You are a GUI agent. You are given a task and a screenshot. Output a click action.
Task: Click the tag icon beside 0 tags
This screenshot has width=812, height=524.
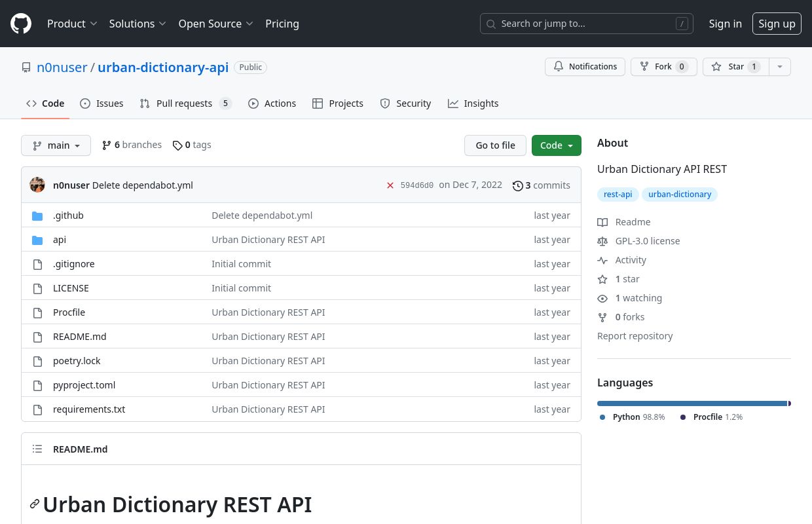coord(177,145)
